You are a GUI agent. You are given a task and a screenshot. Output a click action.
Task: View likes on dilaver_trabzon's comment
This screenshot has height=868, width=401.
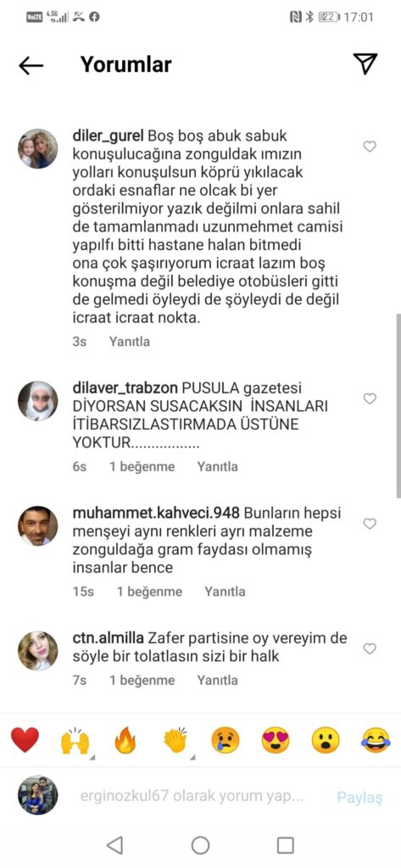(x=142, y=467)
